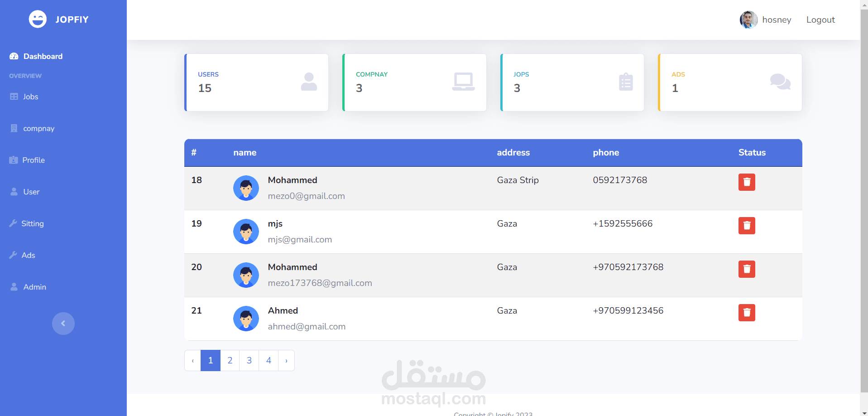Open the Ads management section
868x416 pixels.
[x=28, y=255]
